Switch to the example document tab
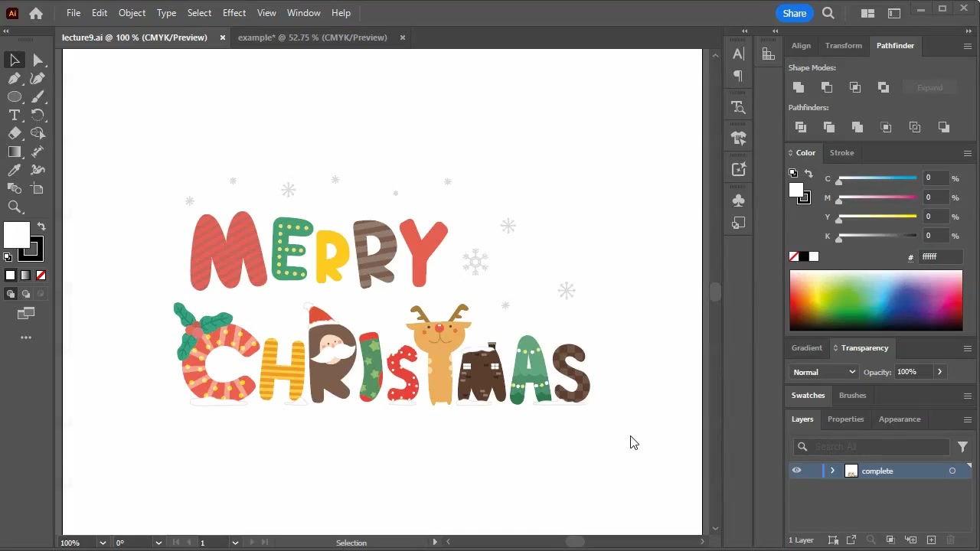Viewport: 980px width, 551px height. click(x=312, y=37)
